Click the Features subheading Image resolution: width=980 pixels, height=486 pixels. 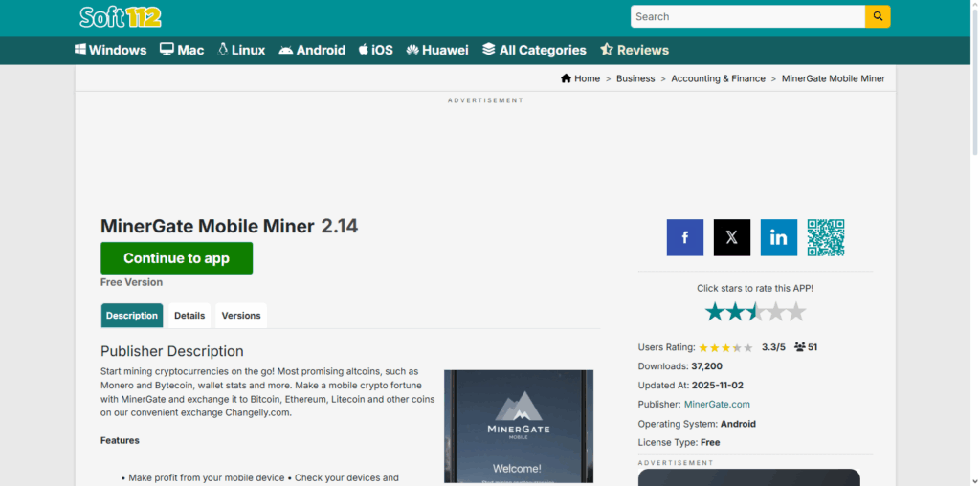tap(120, 440)
